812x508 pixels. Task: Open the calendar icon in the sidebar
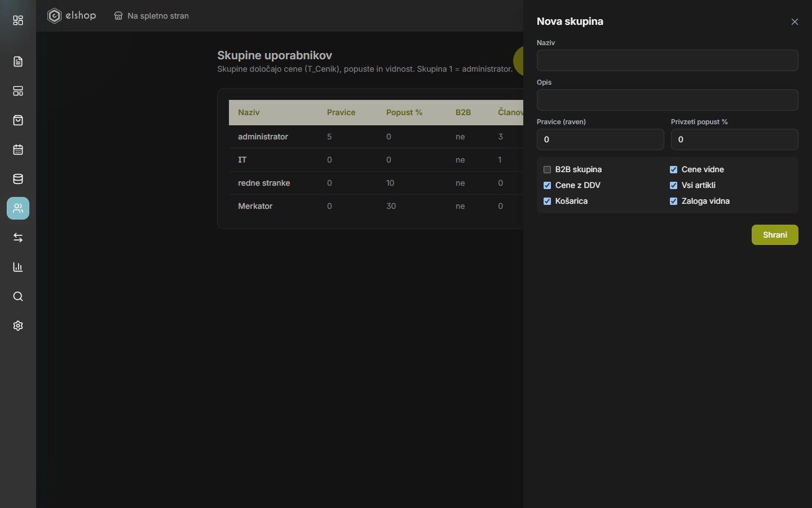18,150
